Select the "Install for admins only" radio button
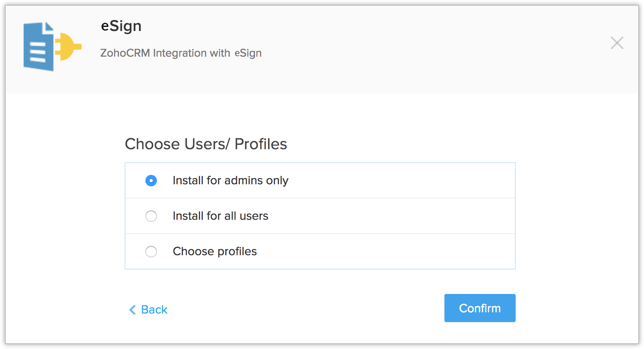This screenshot has width=644, height=349. 151,181
